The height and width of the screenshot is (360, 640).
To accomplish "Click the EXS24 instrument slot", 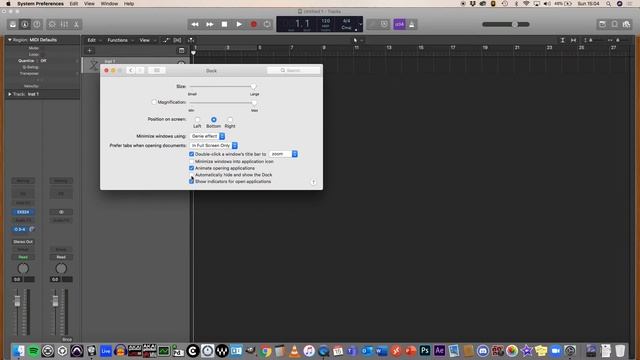I will point(23,212).
